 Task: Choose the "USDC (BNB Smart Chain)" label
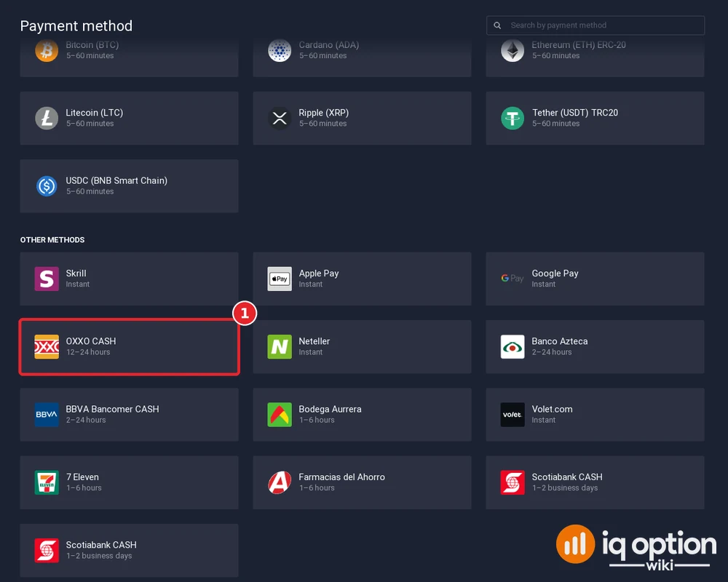116,180
